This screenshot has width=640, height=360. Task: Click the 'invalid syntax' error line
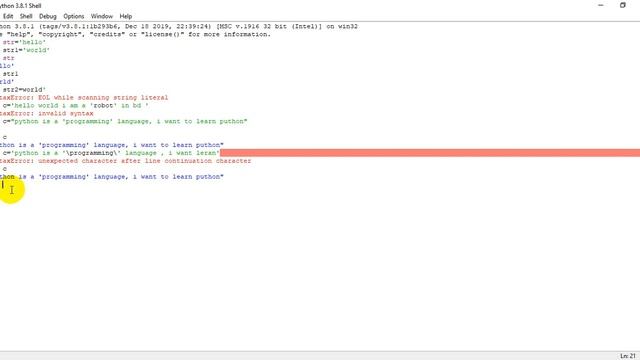click(47, 113)
